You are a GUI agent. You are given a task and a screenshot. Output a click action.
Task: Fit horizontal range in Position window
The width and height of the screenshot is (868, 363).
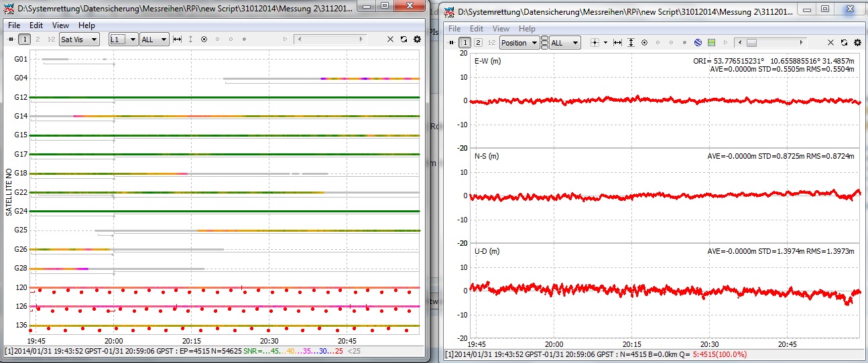[x=617, y=43]
